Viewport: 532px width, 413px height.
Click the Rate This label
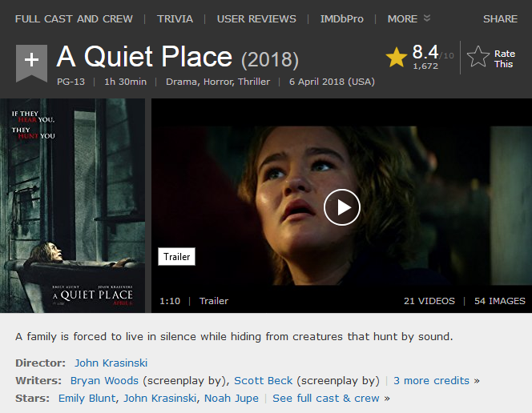pyautogui.click(x=504, y=58)
